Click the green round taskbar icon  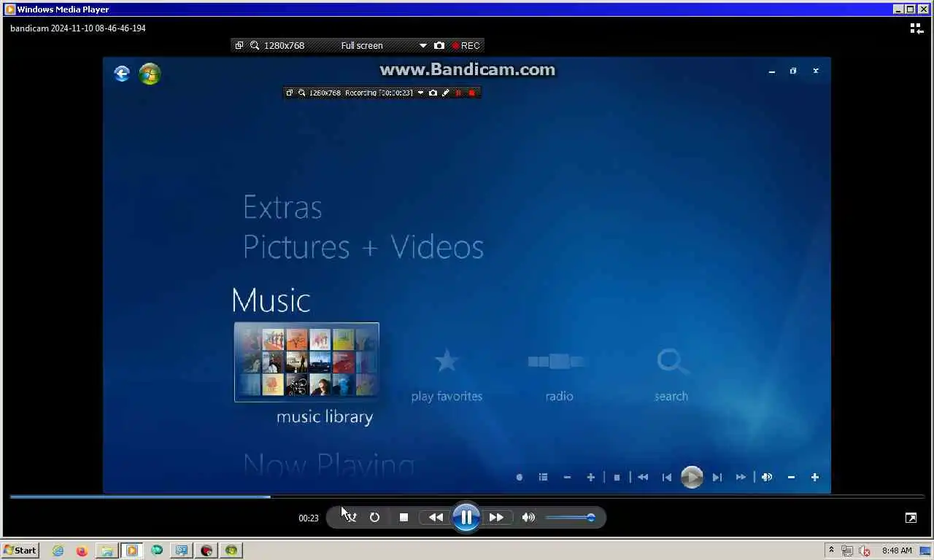coord(156,551)
